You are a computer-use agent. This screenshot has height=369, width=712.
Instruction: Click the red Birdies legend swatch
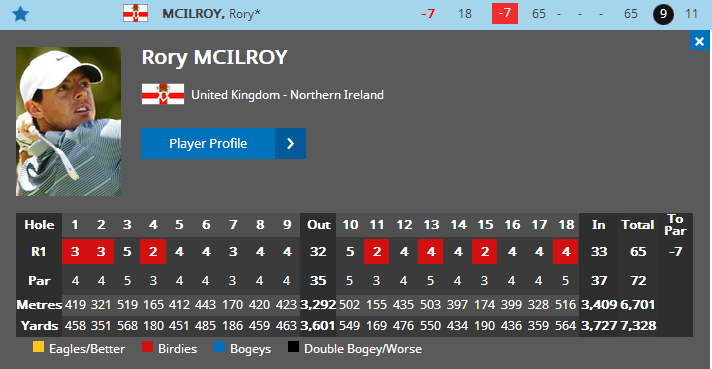(x=148, y=347)
